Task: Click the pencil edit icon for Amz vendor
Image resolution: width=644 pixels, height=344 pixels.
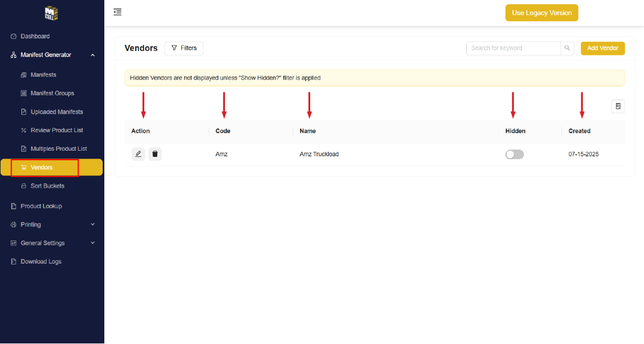Action: pos(138,154)
